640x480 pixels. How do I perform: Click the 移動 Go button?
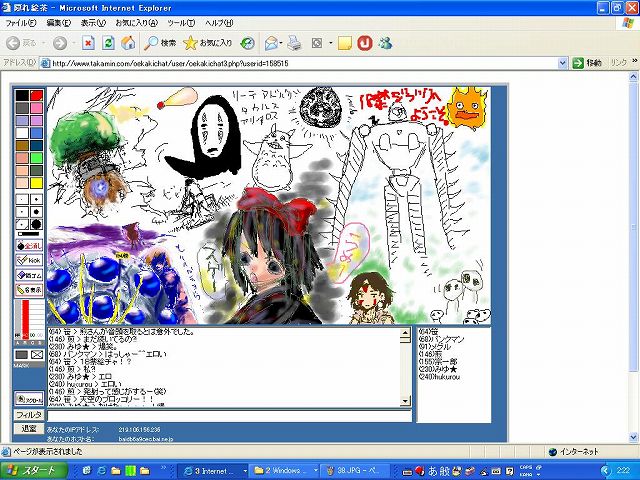pos(587,63)
